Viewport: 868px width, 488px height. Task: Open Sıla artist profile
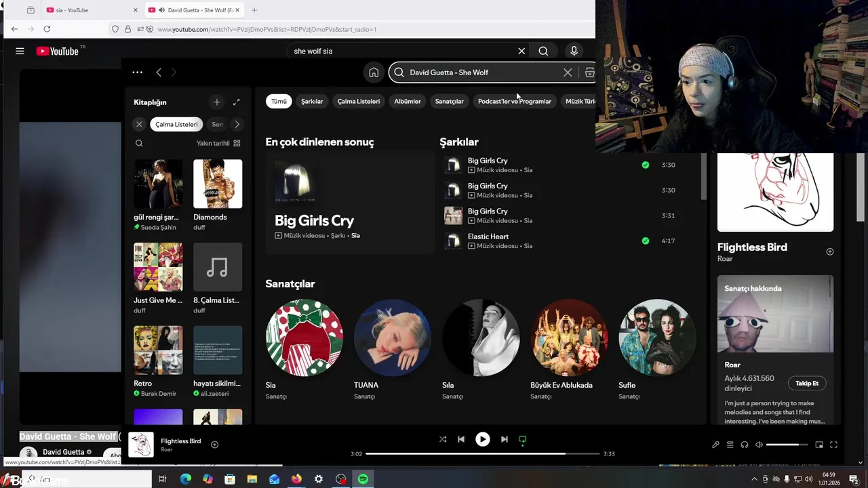click(481, 338)
